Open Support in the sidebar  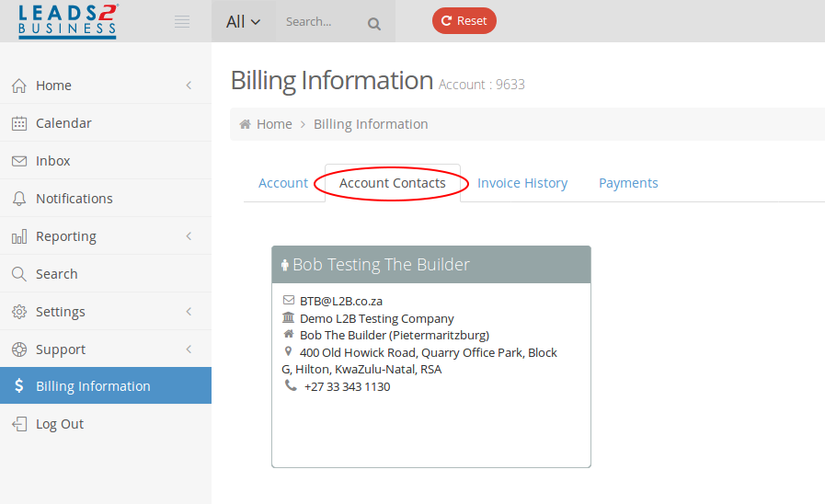pos(61,349)
